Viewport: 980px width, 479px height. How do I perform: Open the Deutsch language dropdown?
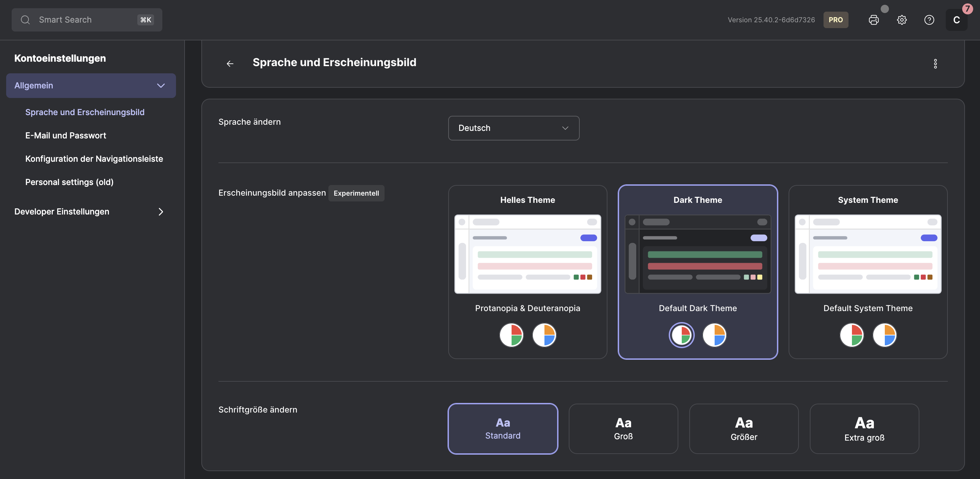coord(513,128)
